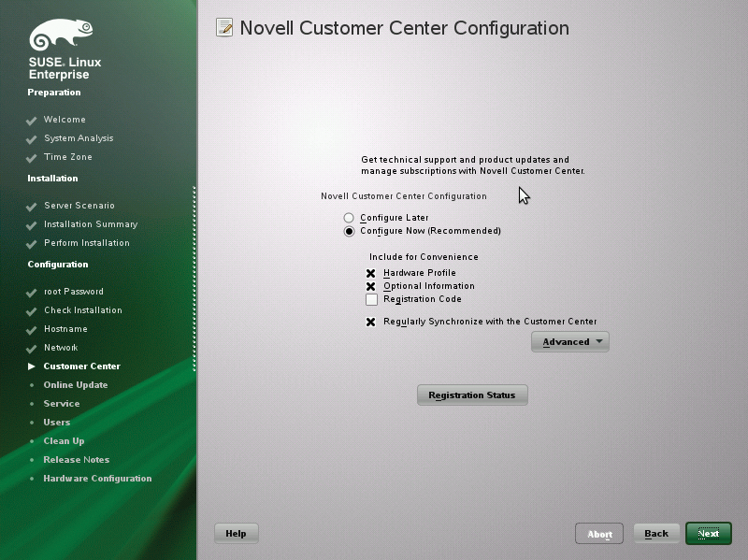Click the Registration Status button
This screenshot has width=748, height=560.
[x=472, y=395]
